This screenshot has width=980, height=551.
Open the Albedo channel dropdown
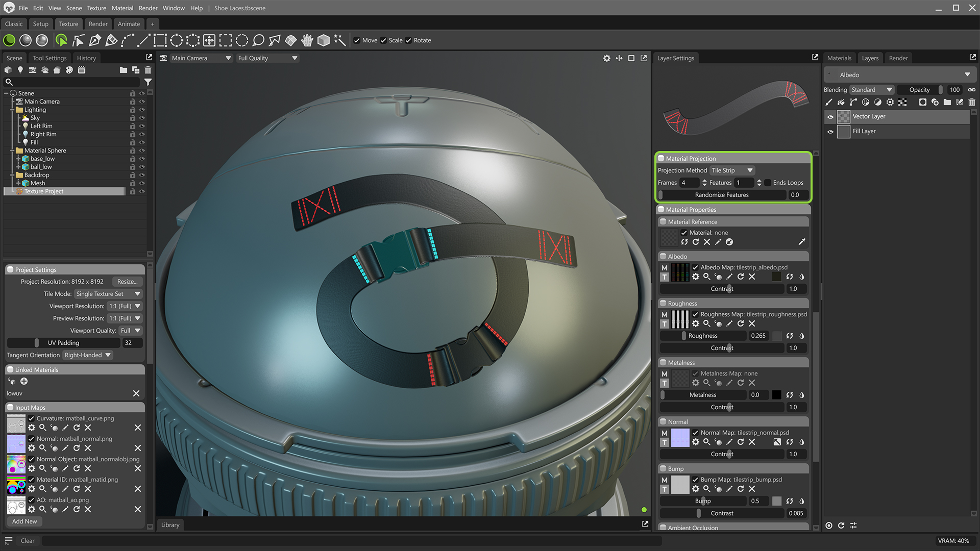pos(900,75)
